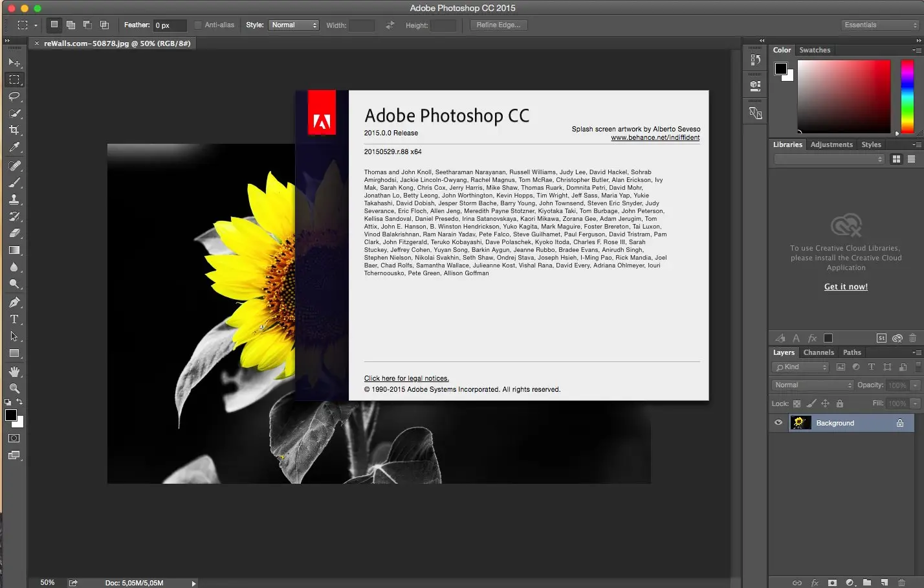Select the Horizontal Type tool
Viewport: 924px width, 588px height.
tap(14, 319)
